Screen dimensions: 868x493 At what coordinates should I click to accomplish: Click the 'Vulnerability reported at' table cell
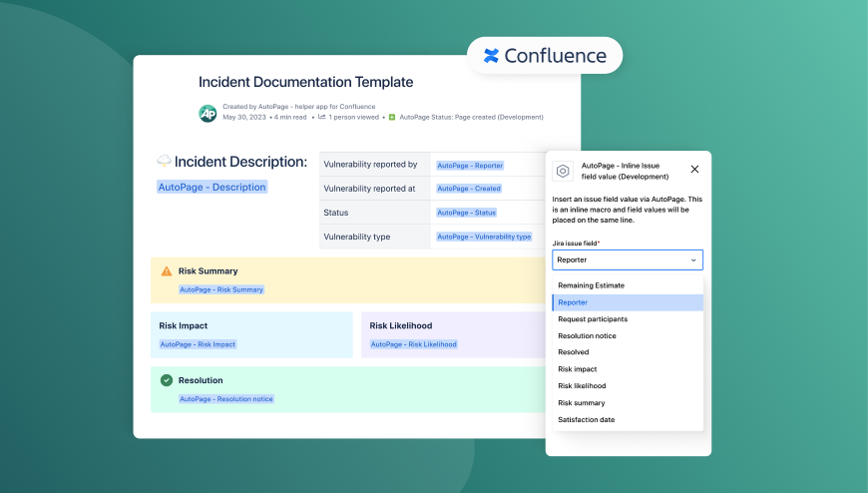pyautogui.click(x=375, y=189)
